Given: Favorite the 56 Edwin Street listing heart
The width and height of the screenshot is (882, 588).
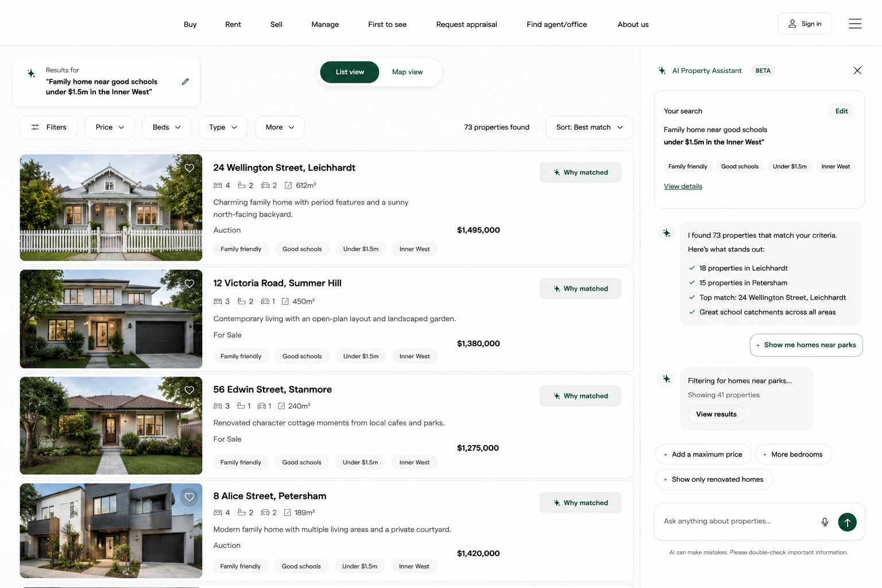Looking at the screenshot, I should (x=189, y=390).
